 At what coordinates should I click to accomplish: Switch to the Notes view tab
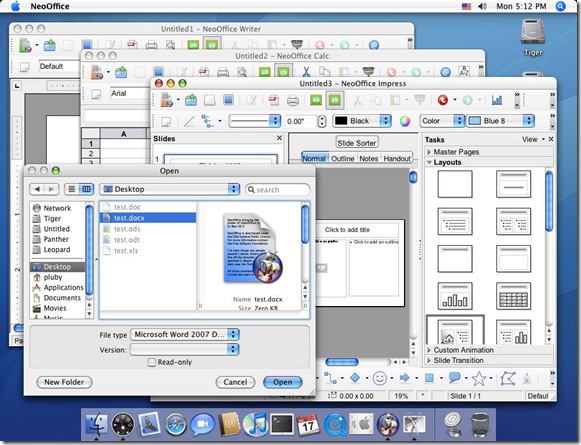point(369,159)
